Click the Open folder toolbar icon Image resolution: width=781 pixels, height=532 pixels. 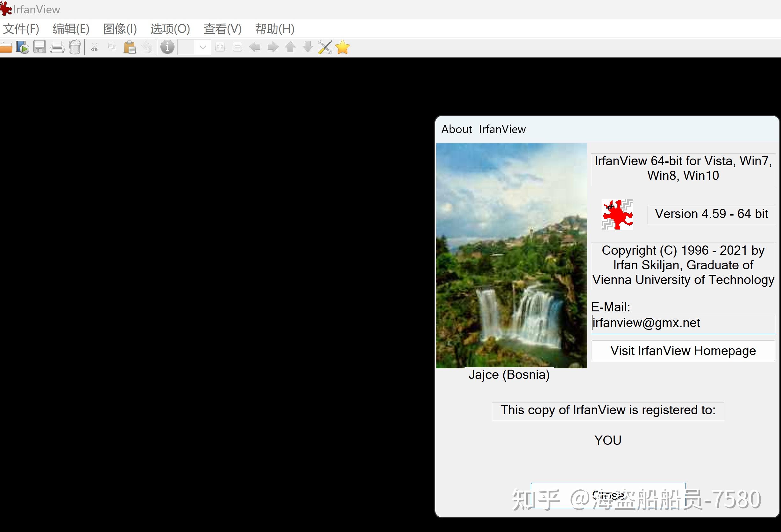click(6, 47)
